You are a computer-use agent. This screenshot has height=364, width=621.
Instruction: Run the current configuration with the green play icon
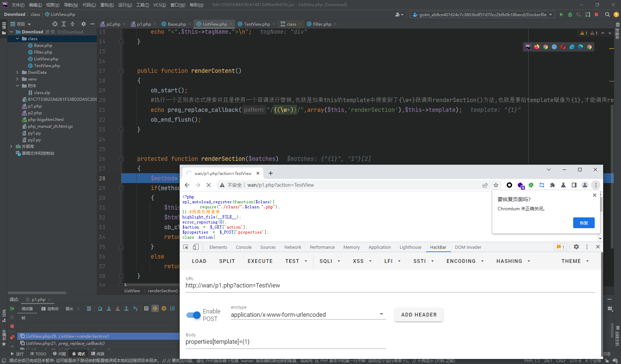click(562, 15)
